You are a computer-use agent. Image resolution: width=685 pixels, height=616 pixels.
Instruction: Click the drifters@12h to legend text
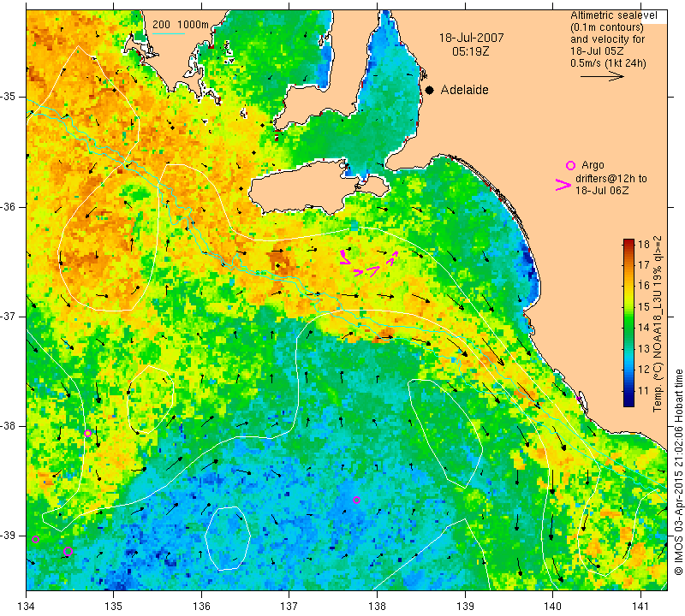pyautogui.click(x=611, y=179)
